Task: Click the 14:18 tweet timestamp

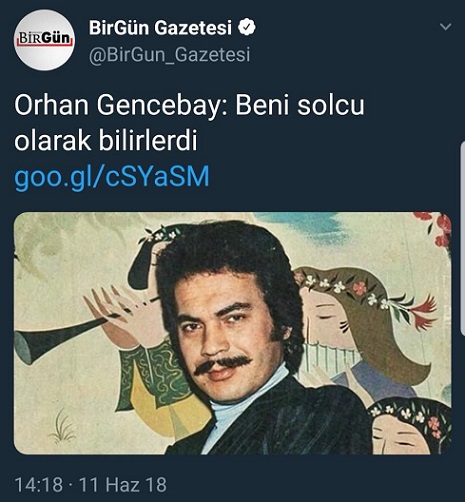Action: click(x=39, y=484)
